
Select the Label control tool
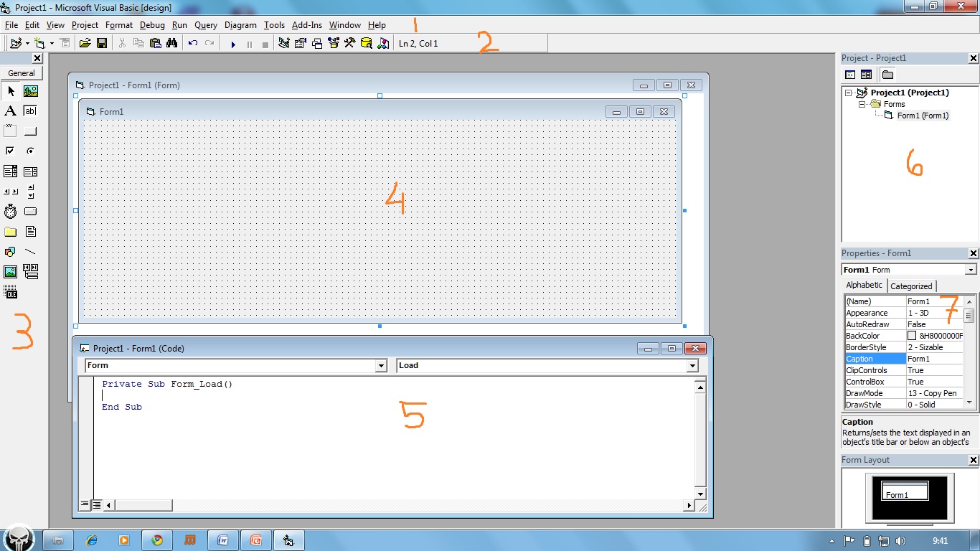tap(9, 110)
